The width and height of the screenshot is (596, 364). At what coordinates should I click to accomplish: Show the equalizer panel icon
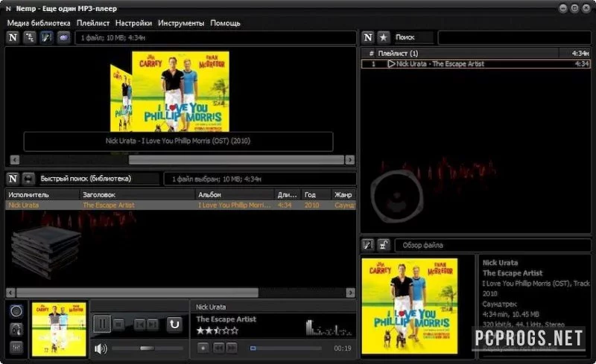16,347
